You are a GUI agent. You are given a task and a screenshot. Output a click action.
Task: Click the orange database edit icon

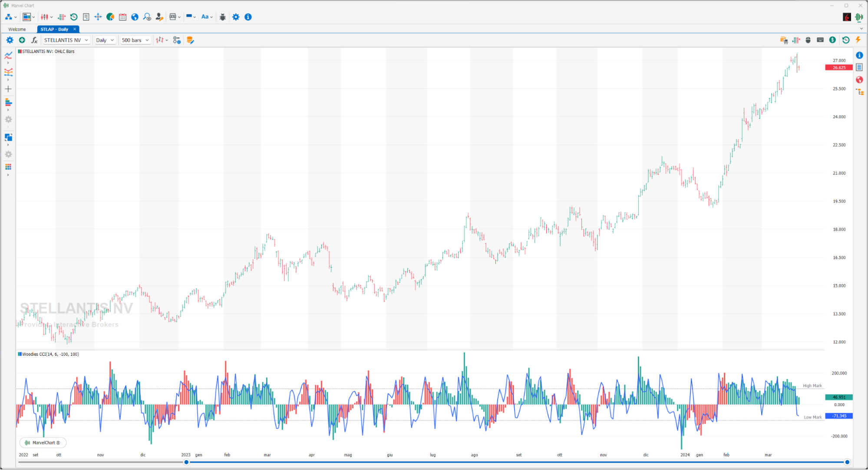(190, 40)
